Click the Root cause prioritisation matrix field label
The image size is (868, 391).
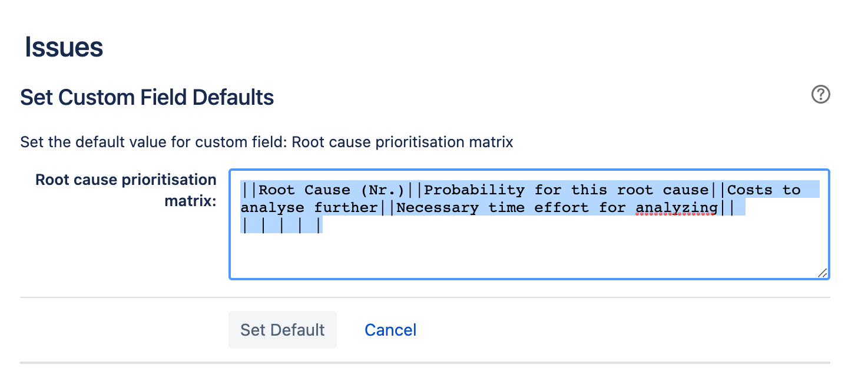pos(125,188)
